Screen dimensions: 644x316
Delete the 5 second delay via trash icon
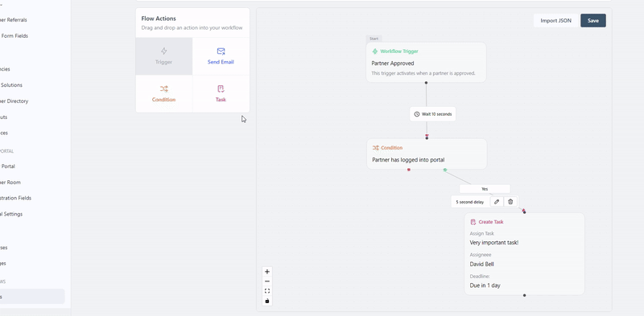coord(510,202)
